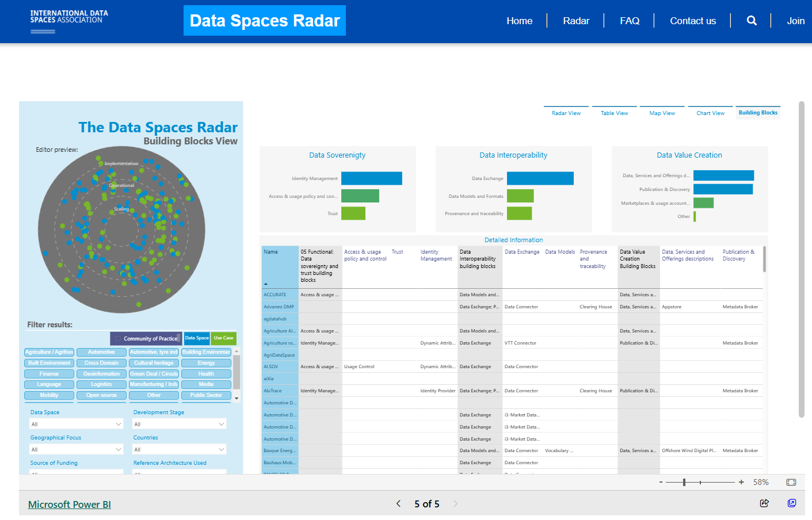Toggle the Data Space filter button
This screenshot has height=520, width=812.
[x=197, y=338]
